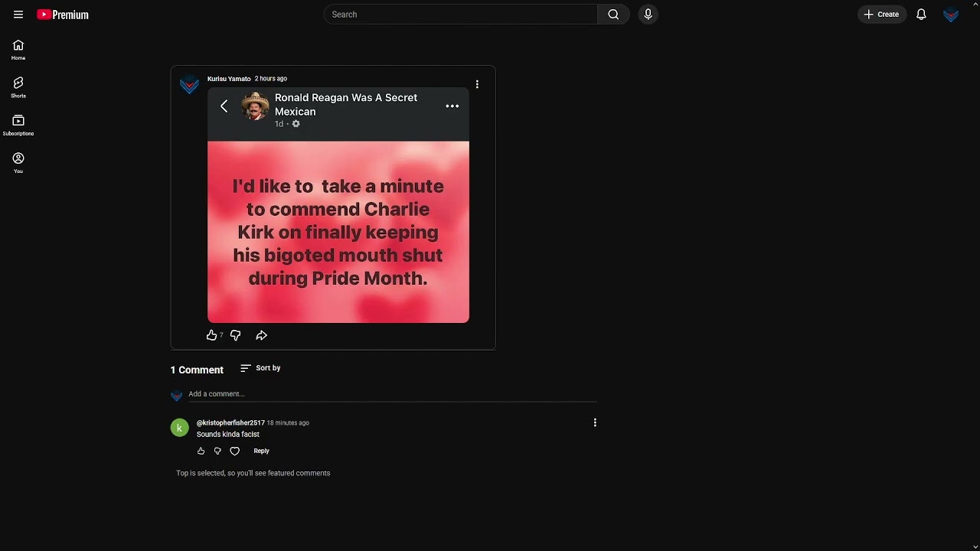This screenshot has width=980, height=551.
Task: Click the search magnifier button
Action: coord(613,15)
